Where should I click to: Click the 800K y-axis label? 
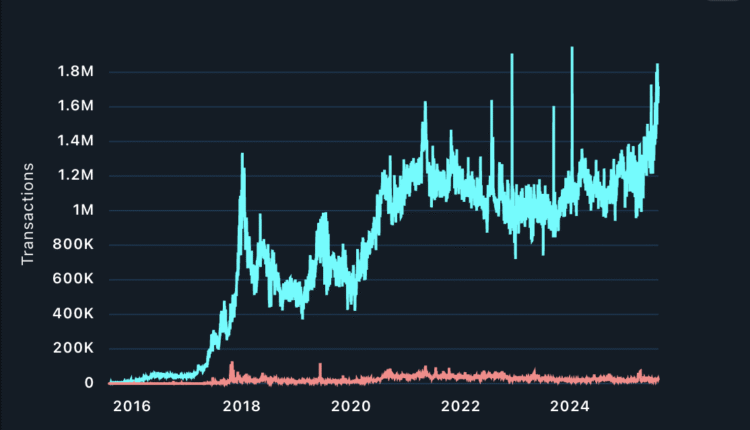click(x=73, y=245)
